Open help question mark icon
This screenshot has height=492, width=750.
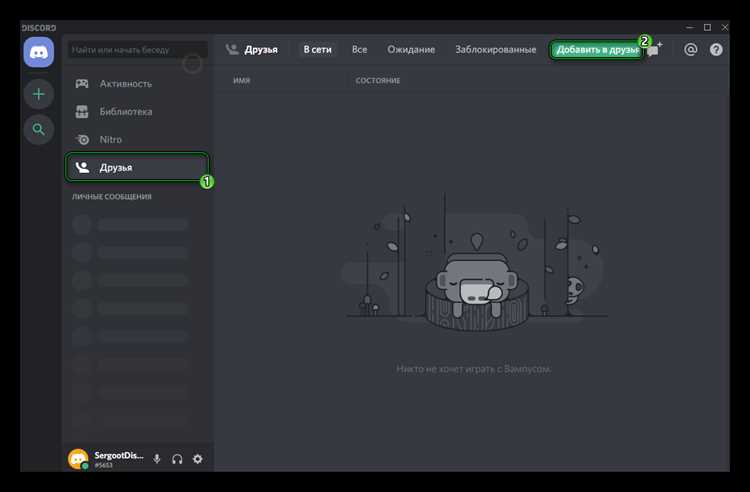point(716,49)
